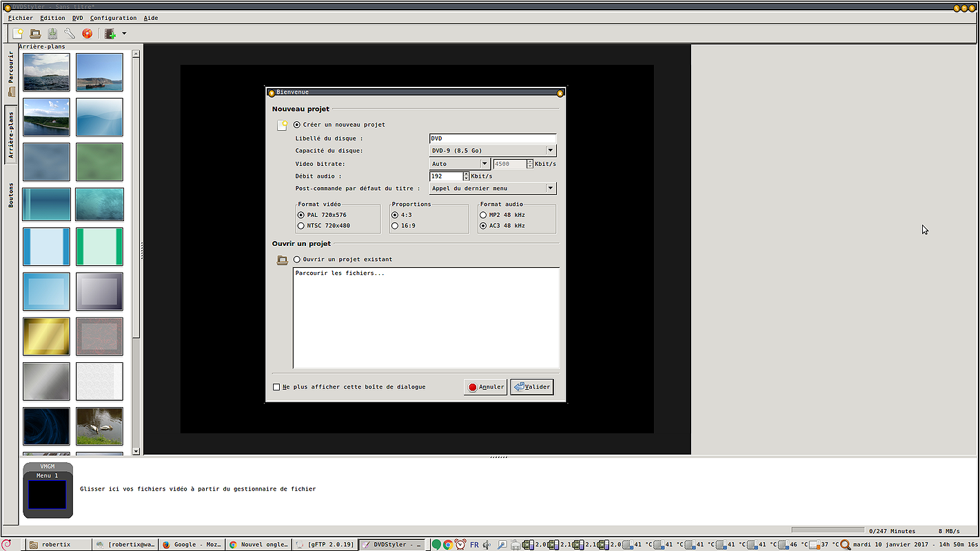Click the Burn DVD disc icon
This screenshot has width=980, height=551.
tap(88, 33)
